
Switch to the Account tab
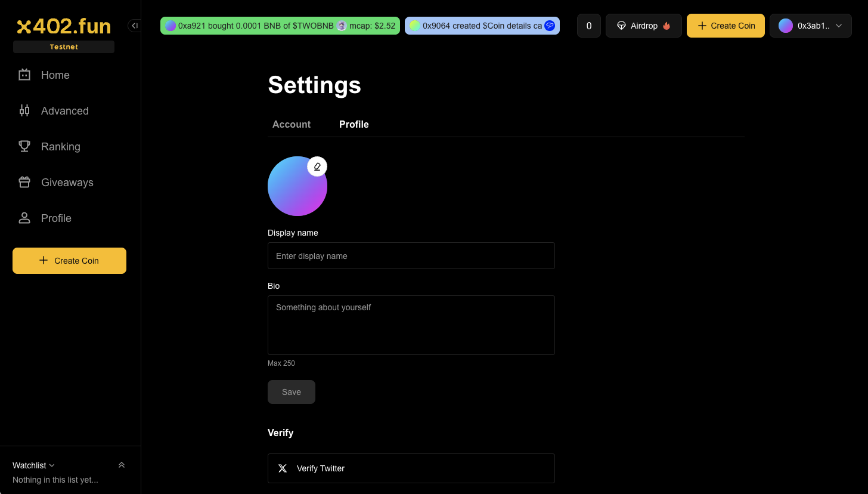(292, 124)
